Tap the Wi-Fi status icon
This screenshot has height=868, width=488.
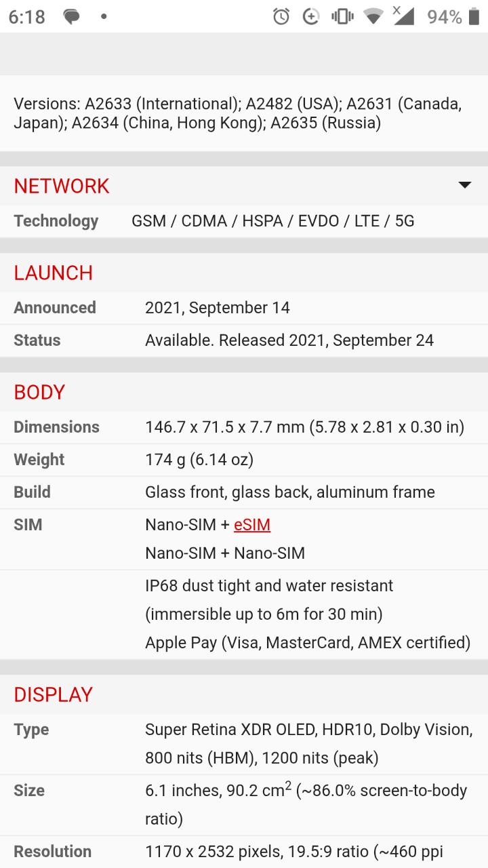coord(373,17)
